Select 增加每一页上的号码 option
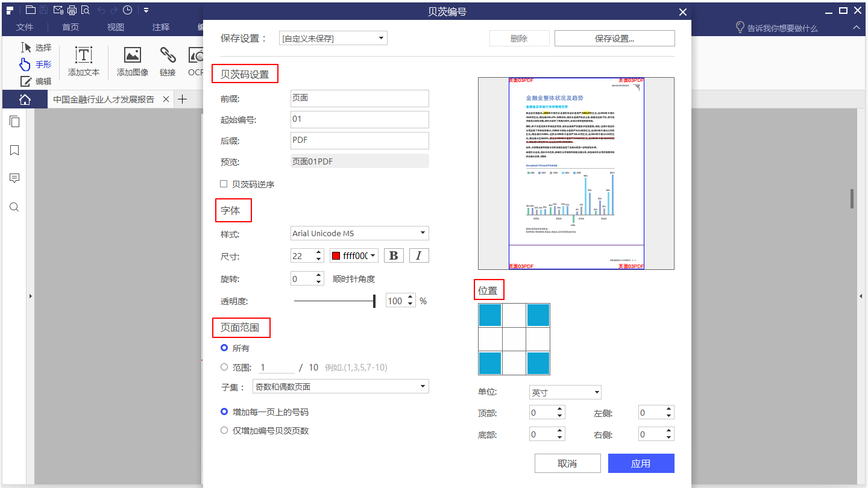 click(x=224, y=411)
